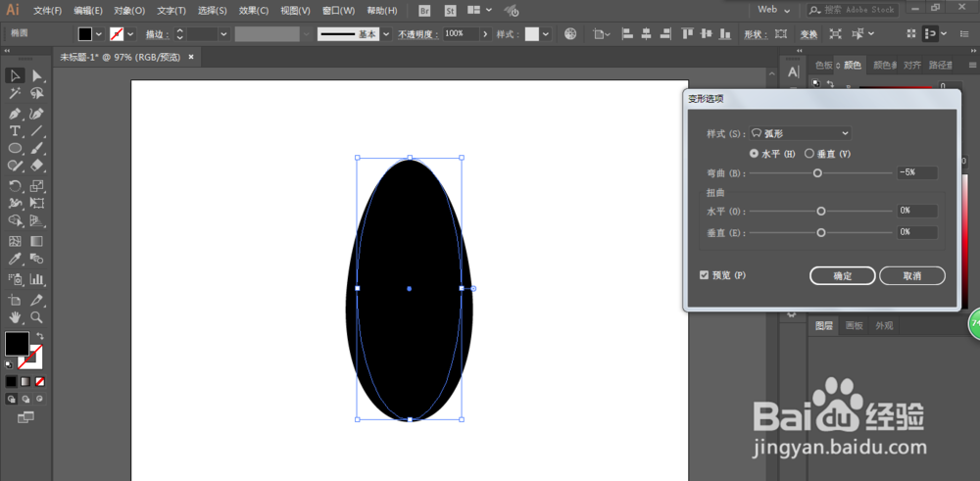
Task: Select the Rotate tool
Action: (x=16, y=185)
